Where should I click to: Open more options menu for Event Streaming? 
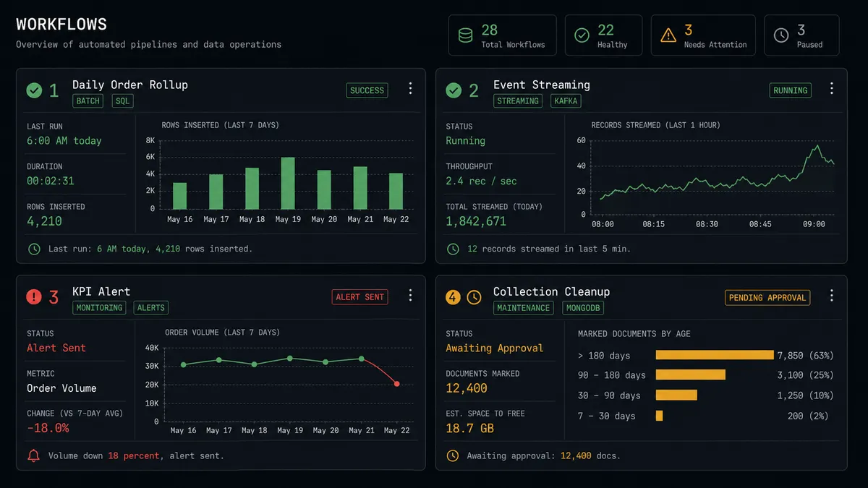(x=831, y=88)
